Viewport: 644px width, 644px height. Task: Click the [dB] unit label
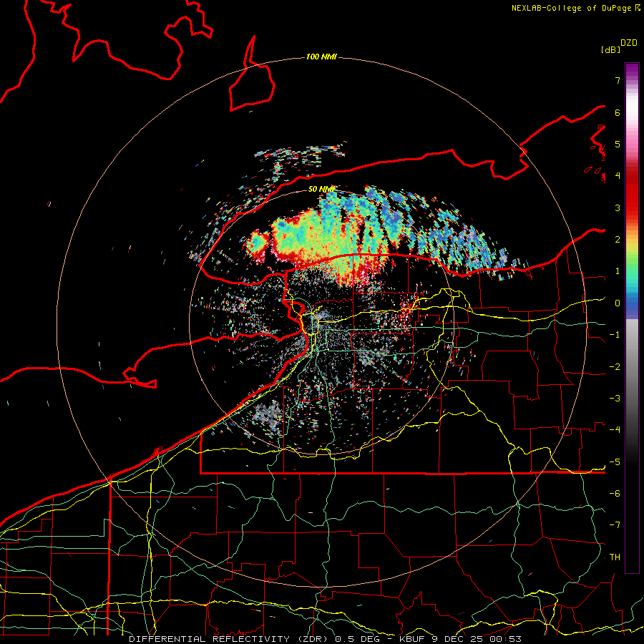pyautogui.click(x=611, y=49)
